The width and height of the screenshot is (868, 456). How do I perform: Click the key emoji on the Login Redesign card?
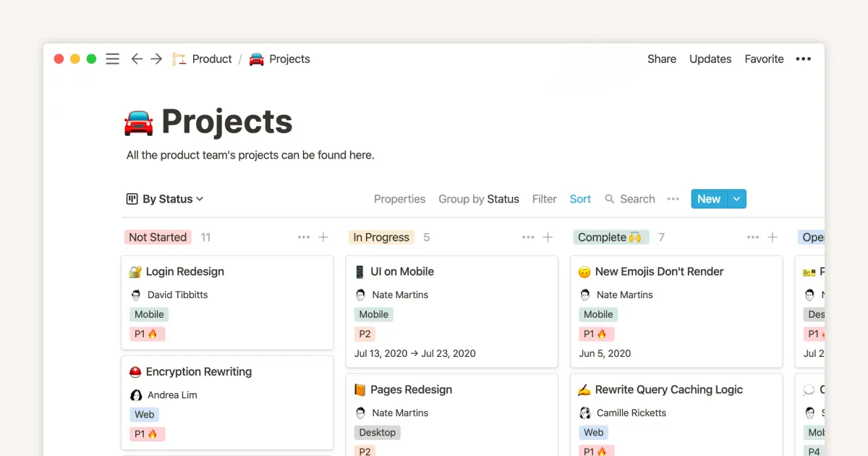(135, 271)
